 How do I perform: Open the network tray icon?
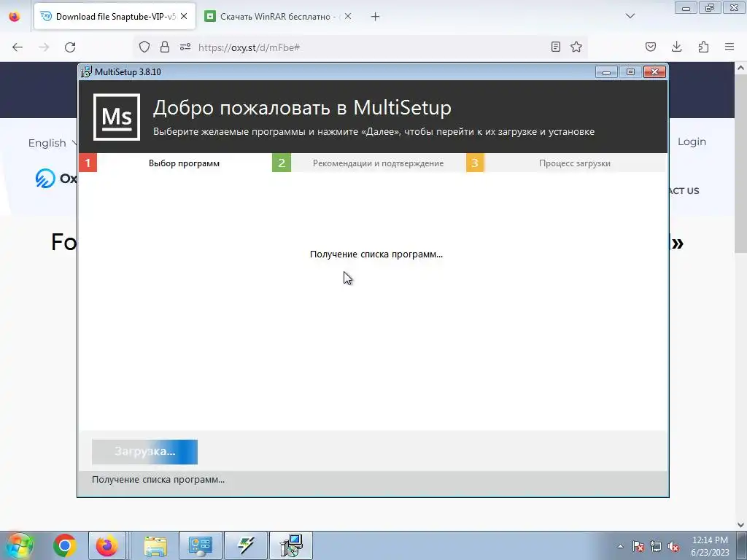[656, 546]
